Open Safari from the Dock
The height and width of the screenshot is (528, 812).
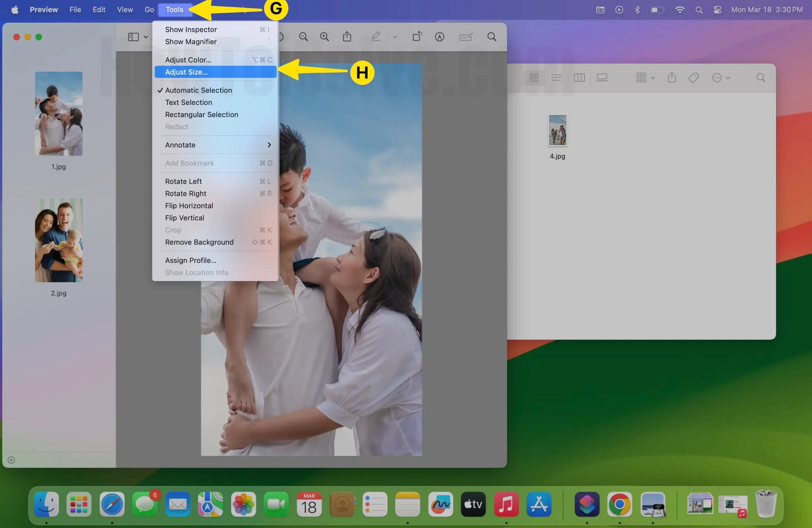coord(112,504)
